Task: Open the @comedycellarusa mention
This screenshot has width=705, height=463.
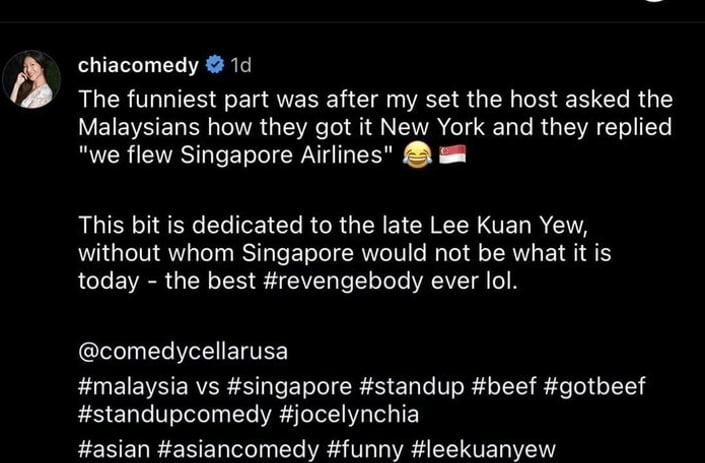Action: pos(183,352)
